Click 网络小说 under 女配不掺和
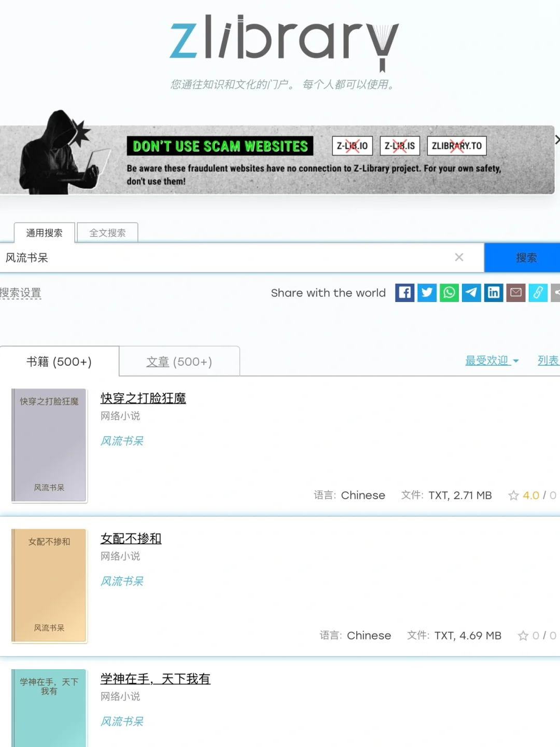The image size is (560, 747). point(120,556)
